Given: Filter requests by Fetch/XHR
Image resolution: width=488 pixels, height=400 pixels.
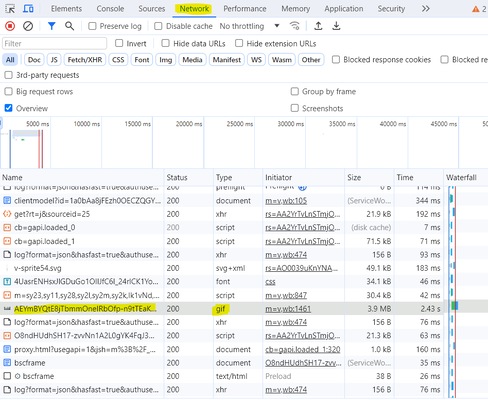Looking at the screenshot, I should point(85,60).
